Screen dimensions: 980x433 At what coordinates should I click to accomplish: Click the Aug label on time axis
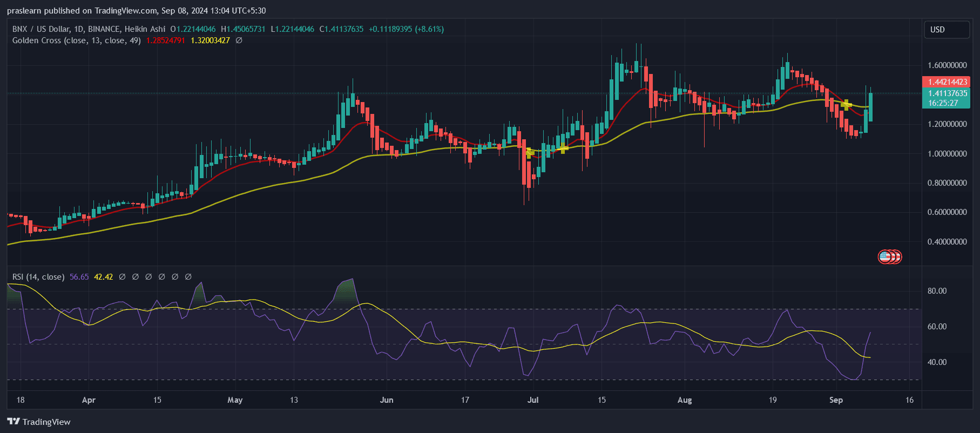pyautogui.click(x=685, y=400)
